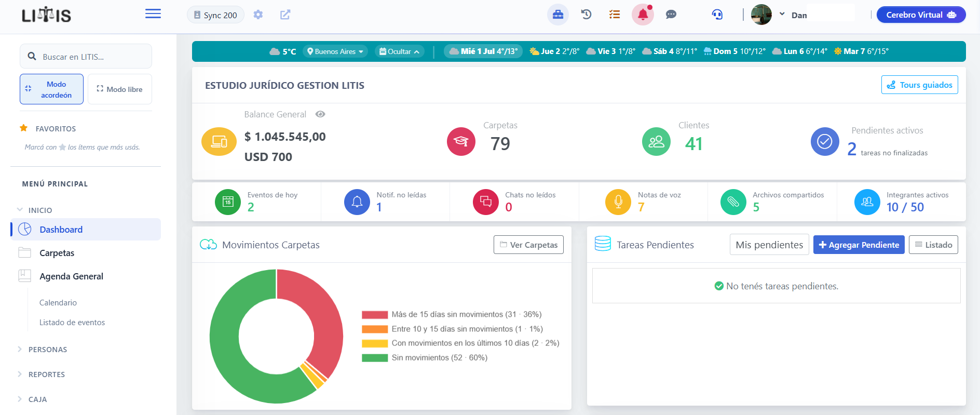Toggle Balance General visibility eye
980x415 pixels.
click(x=320, y=114)
